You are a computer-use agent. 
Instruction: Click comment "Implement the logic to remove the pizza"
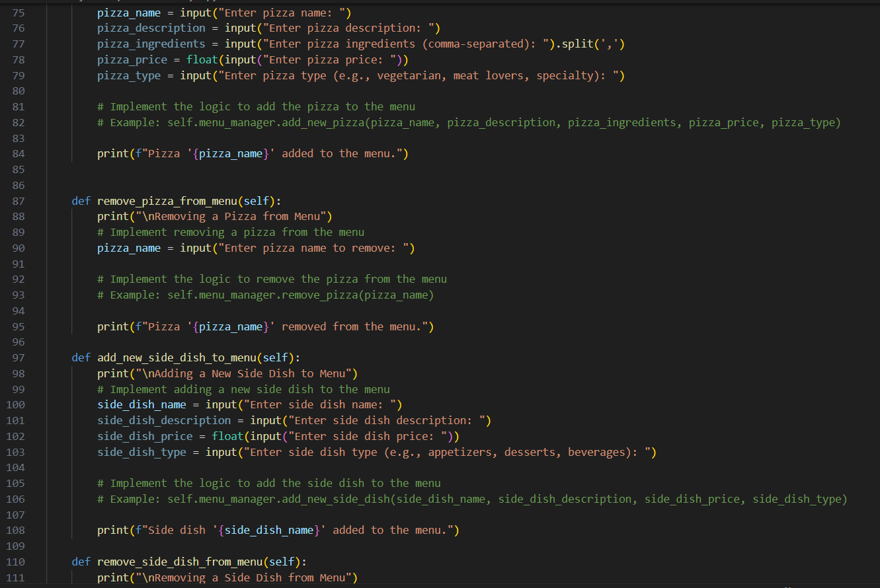(272, 279)
